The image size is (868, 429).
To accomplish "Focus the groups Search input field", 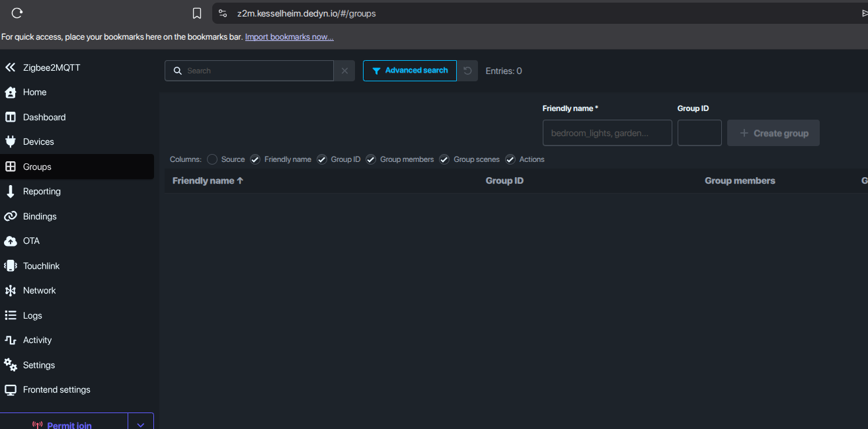I will pos(249,71).
